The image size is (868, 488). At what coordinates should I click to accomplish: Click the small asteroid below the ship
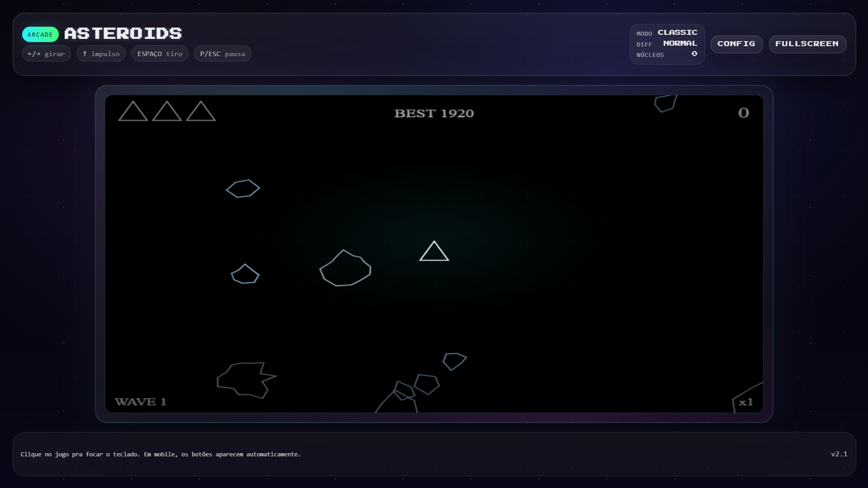pyautogui.click(x=454, y=361)
